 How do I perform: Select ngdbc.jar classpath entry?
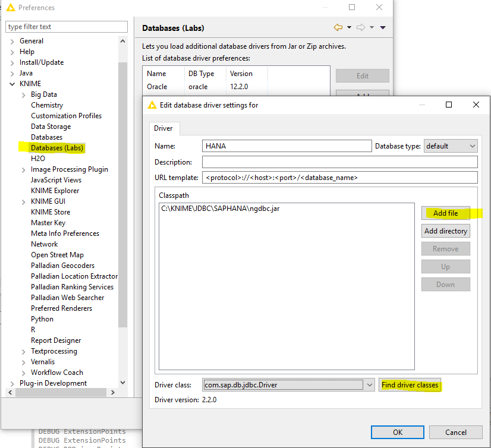(x=221, y=209)
